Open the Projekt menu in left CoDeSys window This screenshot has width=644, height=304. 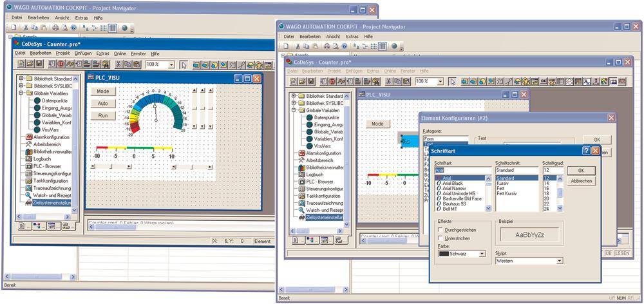coord(63,53)
